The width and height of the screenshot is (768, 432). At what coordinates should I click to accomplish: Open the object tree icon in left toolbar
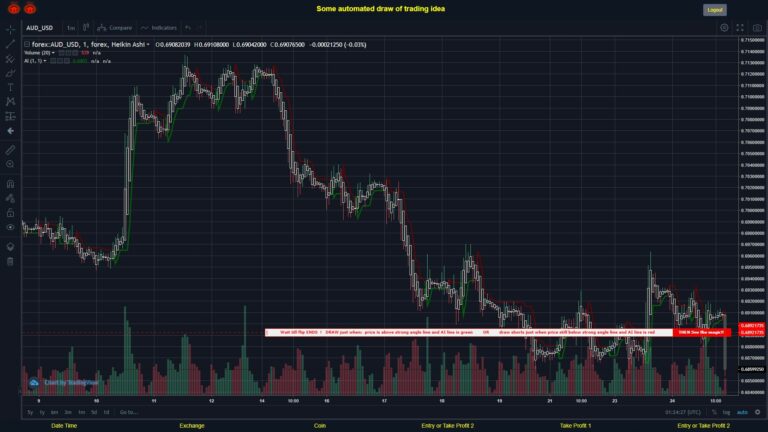coord(10,247)
